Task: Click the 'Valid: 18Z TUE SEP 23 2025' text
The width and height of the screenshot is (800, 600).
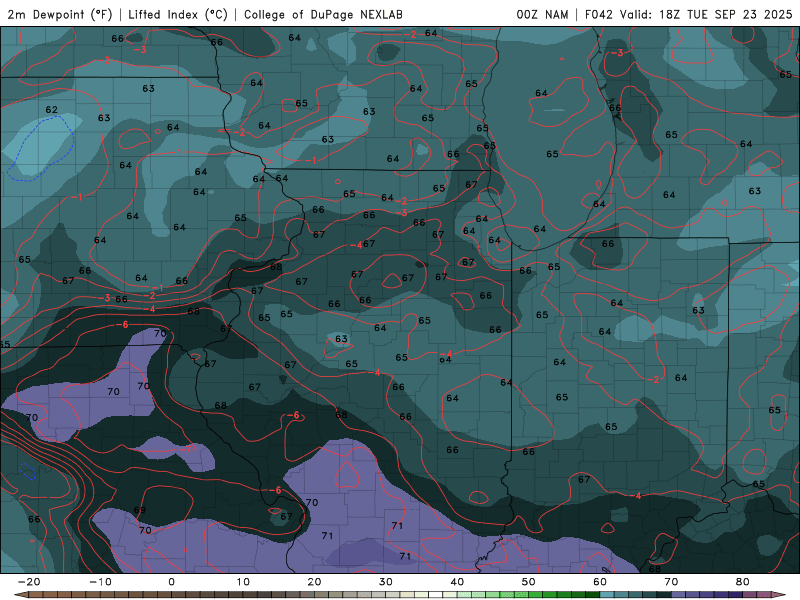Action: click(x=706, y=14)
